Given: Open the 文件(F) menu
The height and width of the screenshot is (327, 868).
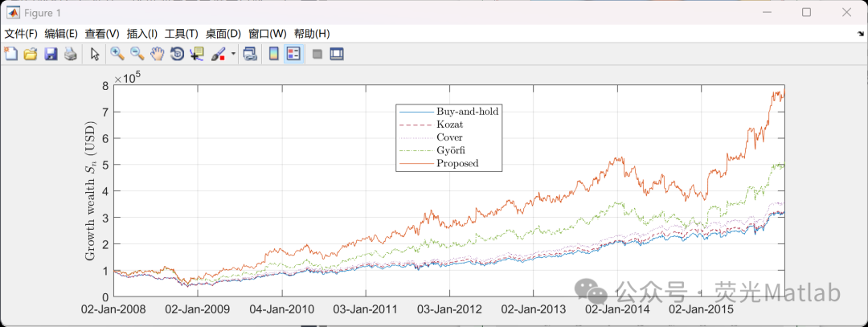Looking at the screenshot, I should coord(21,34).
